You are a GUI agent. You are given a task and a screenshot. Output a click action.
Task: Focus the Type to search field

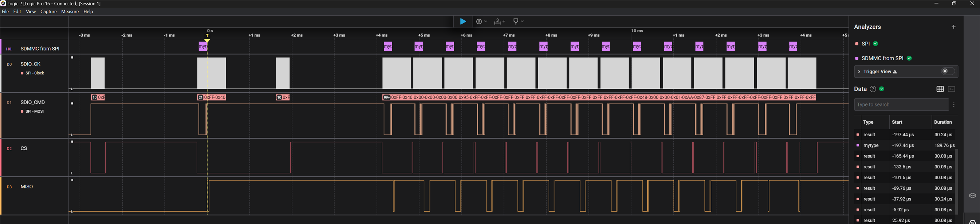901,104
